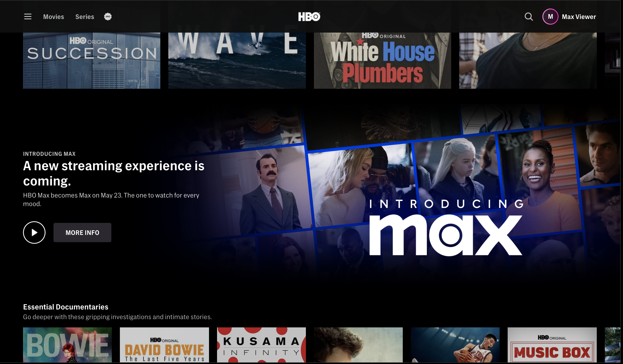Go to the Movies section
The image size is (623, 364).
point(54,17)
